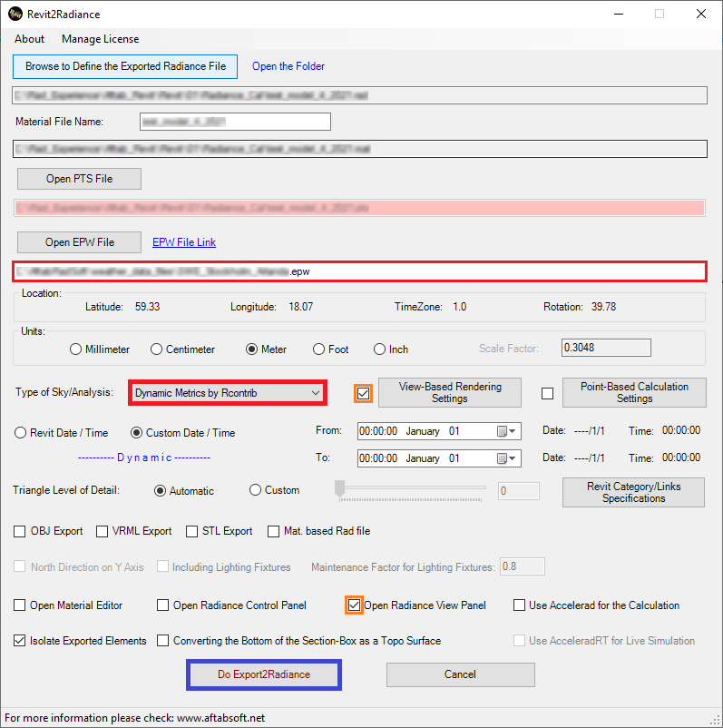Click the triangle level of detail slider
723x728 pixels.
410,491
